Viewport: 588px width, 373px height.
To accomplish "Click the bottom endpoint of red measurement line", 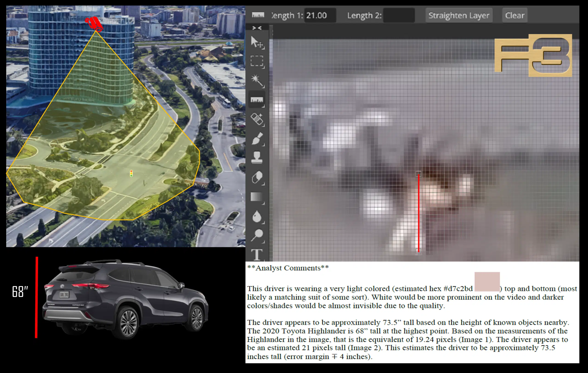I will (418, 251).
